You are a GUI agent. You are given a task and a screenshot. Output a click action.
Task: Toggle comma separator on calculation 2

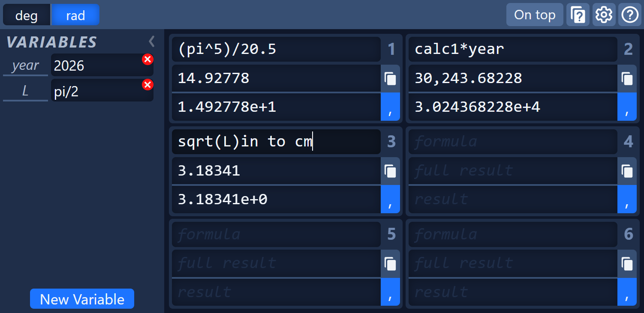[627, 107]
